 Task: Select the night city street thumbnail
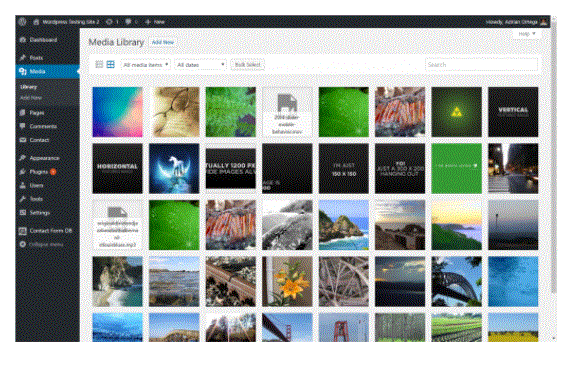(x=513, y=169)
